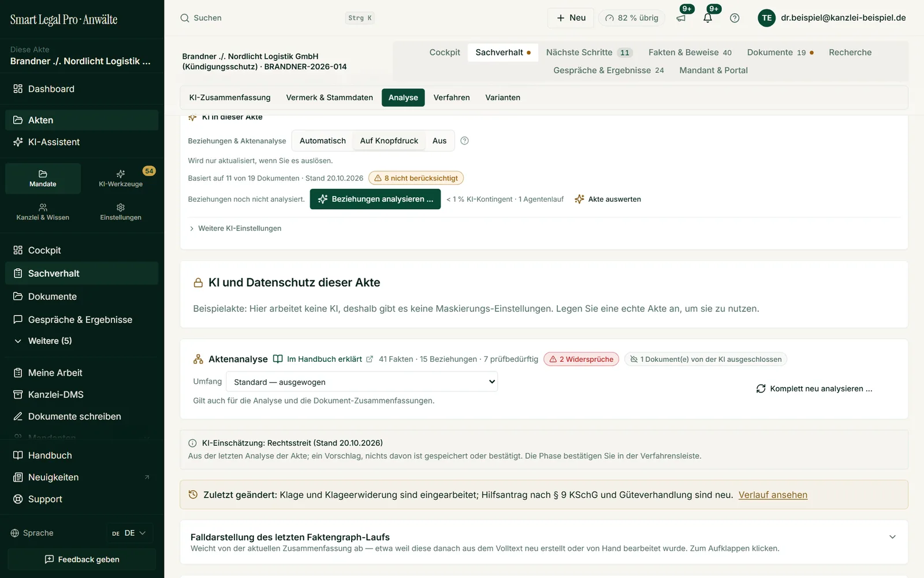
Task: Click the Brandner ./. Nordlicht Logistik sidebar title
Action: [x=80, y=61]
